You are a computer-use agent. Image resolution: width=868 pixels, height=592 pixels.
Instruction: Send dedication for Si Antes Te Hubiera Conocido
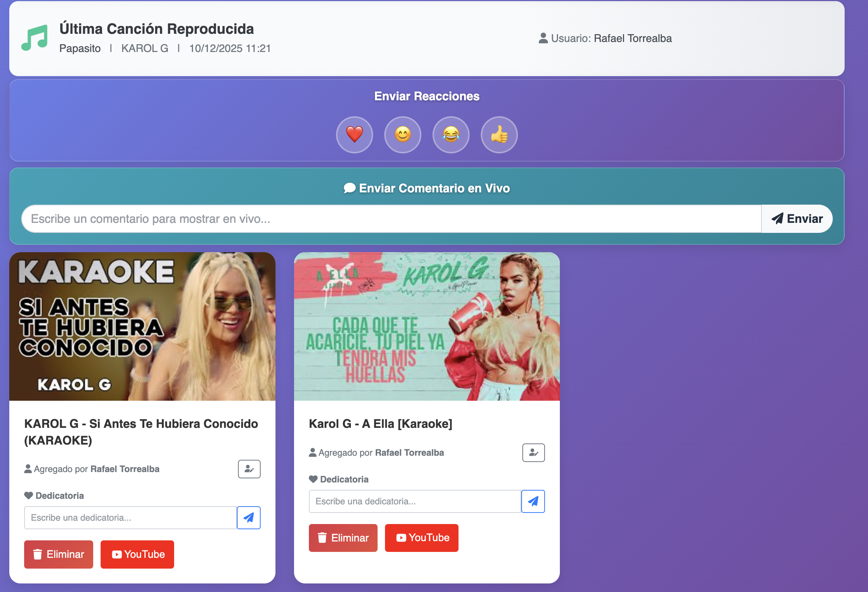tap(249, 517)
